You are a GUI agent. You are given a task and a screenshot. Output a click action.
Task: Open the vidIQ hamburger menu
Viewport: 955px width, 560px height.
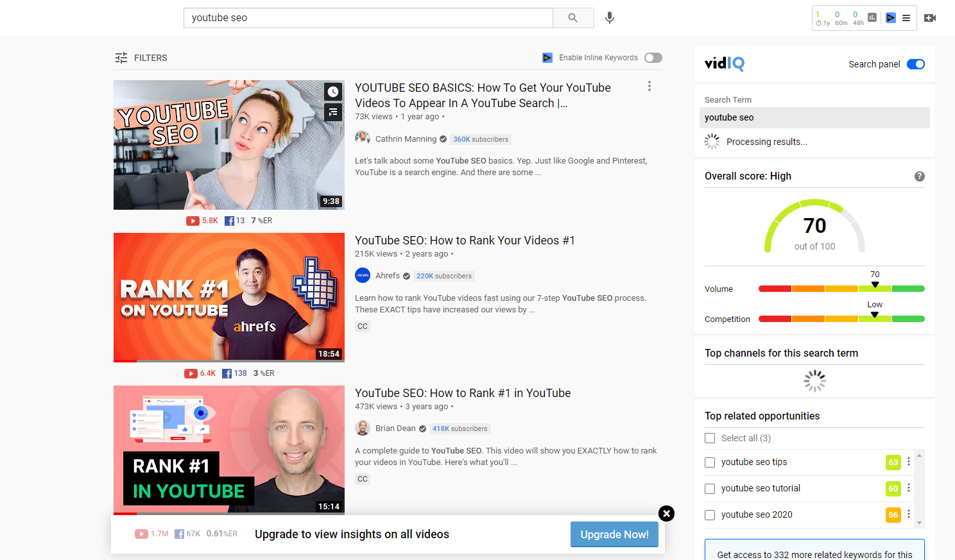[x=906, y=18]
